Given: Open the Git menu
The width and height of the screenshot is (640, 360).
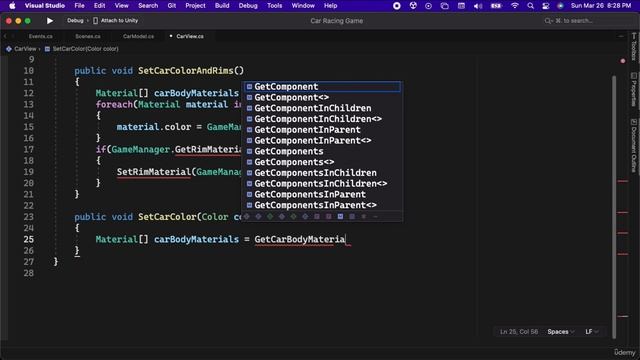Looking at the screenshot, I should point(171,6).
